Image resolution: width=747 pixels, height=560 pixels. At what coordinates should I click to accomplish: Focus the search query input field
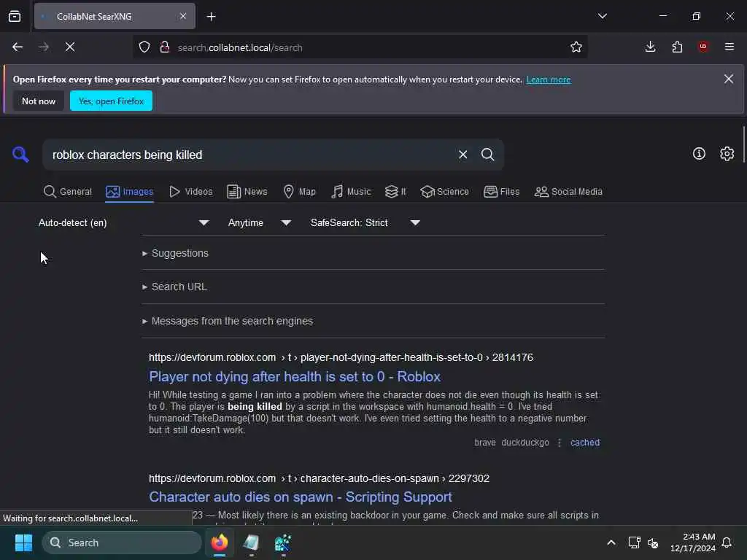[250, 155]
